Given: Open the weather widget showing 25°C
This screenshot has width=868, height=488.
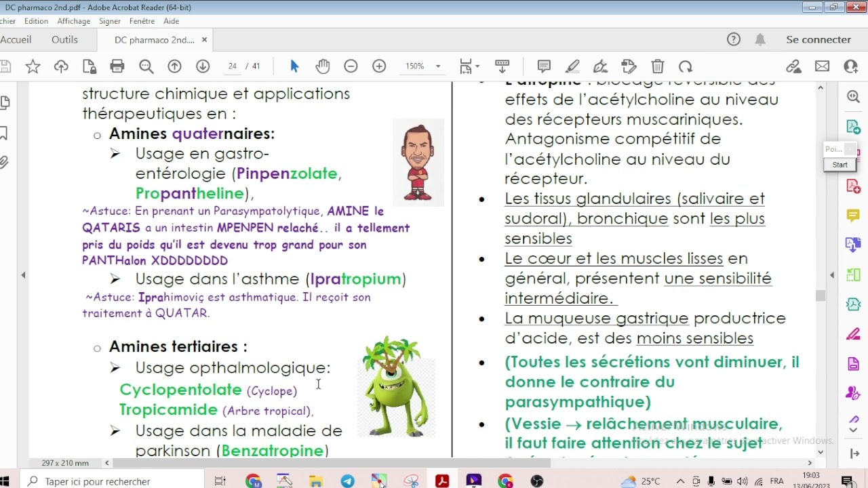Looking at the screenshot, I should pyautogui.click(x=641, y=481).
